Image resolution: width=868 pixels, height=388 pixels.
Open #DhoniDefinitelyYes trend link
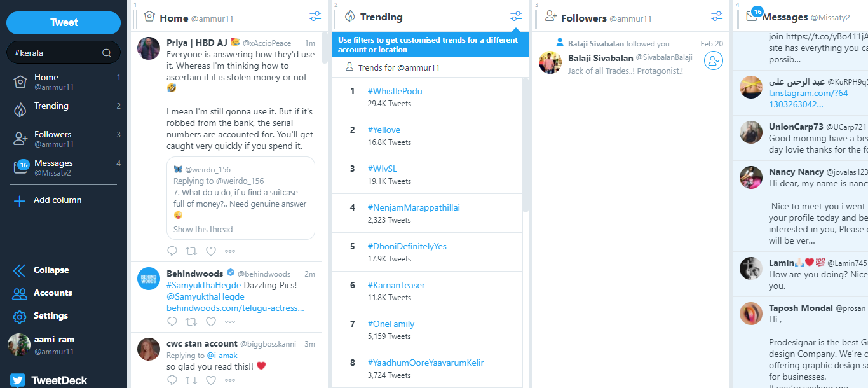[x=407, y=246]
